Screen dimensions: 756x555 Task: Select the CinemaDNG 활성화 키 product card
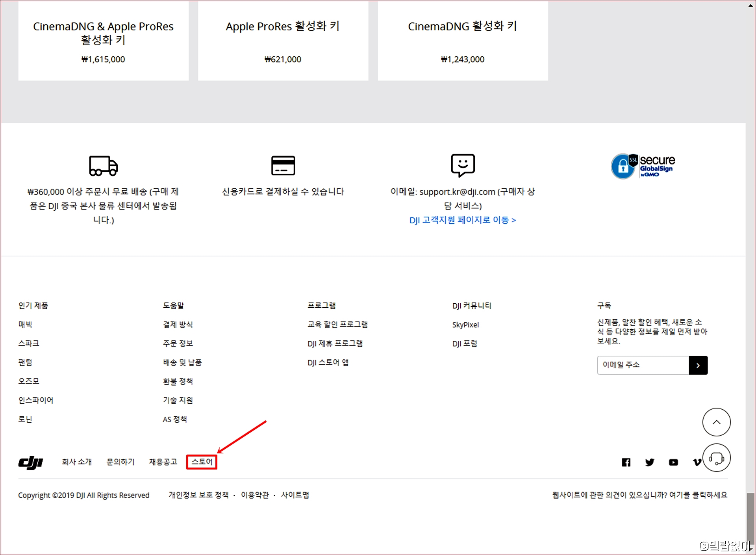coord(462,41)
